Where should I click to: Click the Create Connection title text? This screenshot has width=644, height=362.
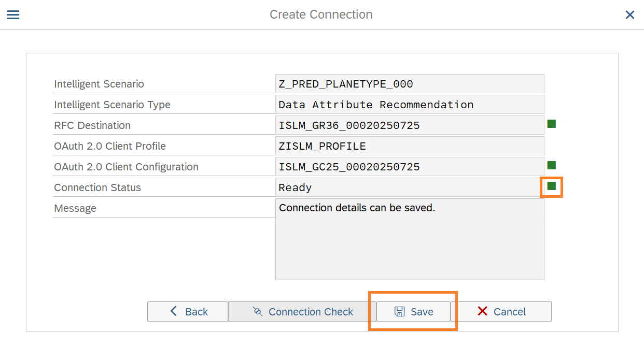[x=321, y=15]
